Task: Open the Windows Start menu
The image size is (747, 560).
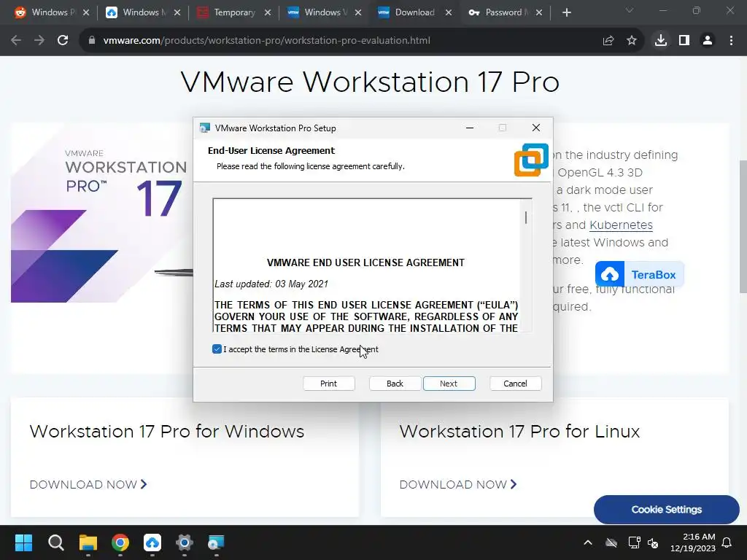Action: pyautogui.click(x=23, y=542)
